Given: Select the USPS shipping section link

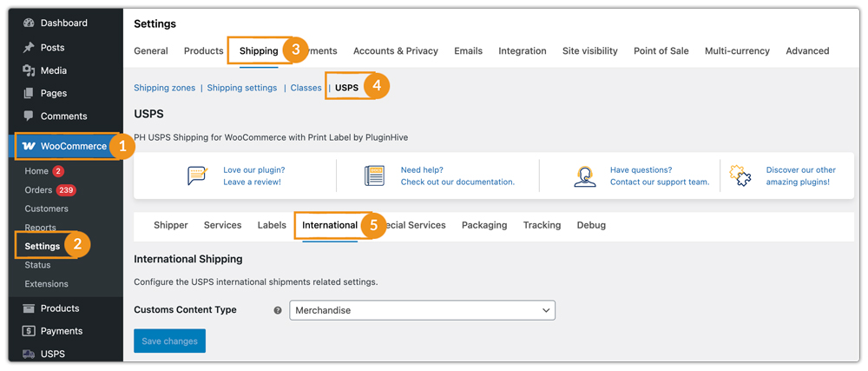Looking at the screenshot, I should tap(347, 88).
